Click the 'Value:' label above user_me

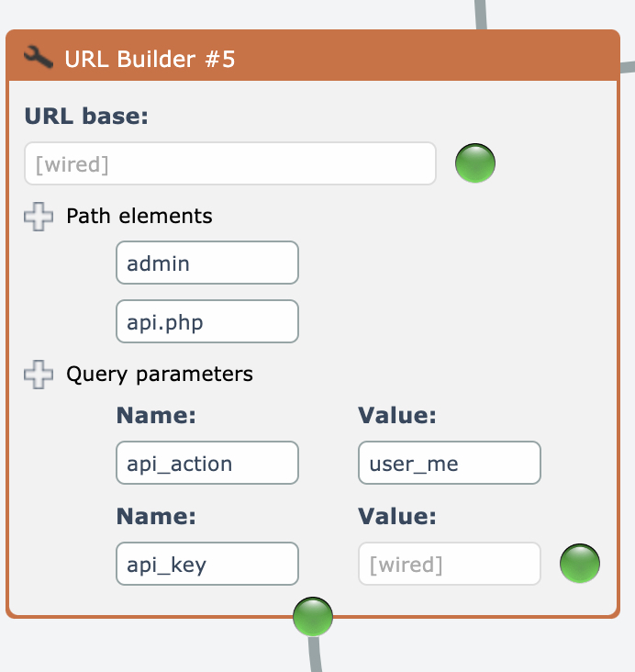point(396,416)
